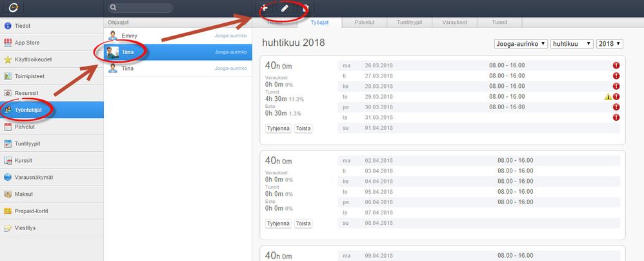Image resolution: width=644 pixels, height=261 pixels.
Task: Click the red error icon on 26.03.2018 row
Action: point(616,65)
